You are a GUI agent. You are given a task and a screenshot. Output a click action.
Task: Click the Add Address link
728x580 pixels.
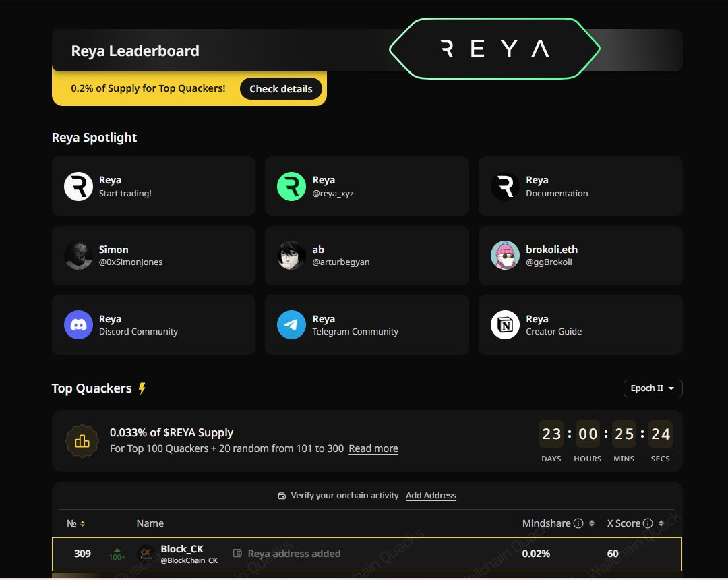[x=431, y=496]
